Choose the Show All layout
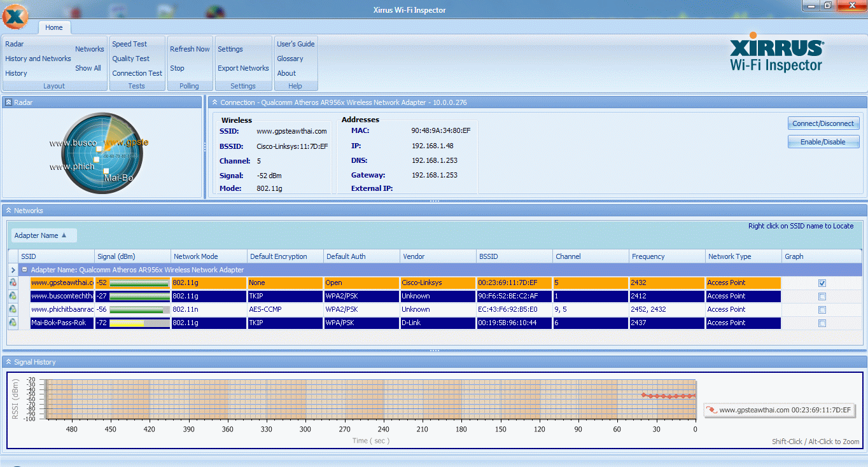The height and width of the screenshot is (467, 868). coord(88,68)
